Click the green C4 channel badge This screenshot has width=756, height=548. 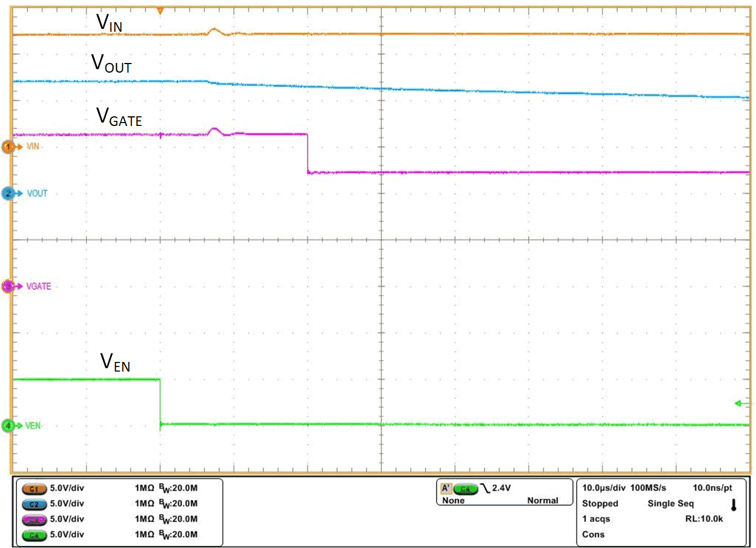(x=34, y=535)
